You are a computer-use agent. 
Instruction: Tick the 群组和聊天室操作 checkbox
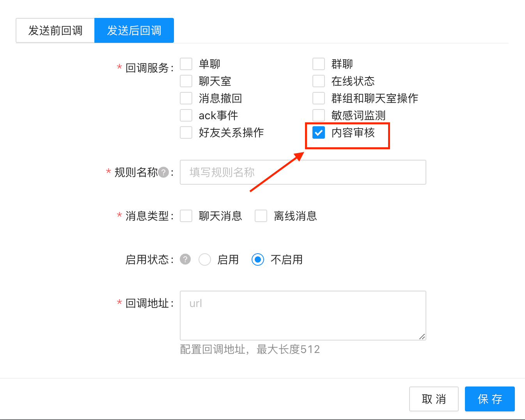[319, 98]
